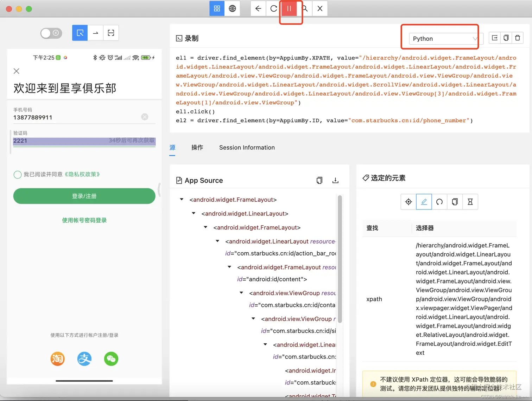Pause the recording
The width and height of the screenshot is (532, 401).
(289, 8)
